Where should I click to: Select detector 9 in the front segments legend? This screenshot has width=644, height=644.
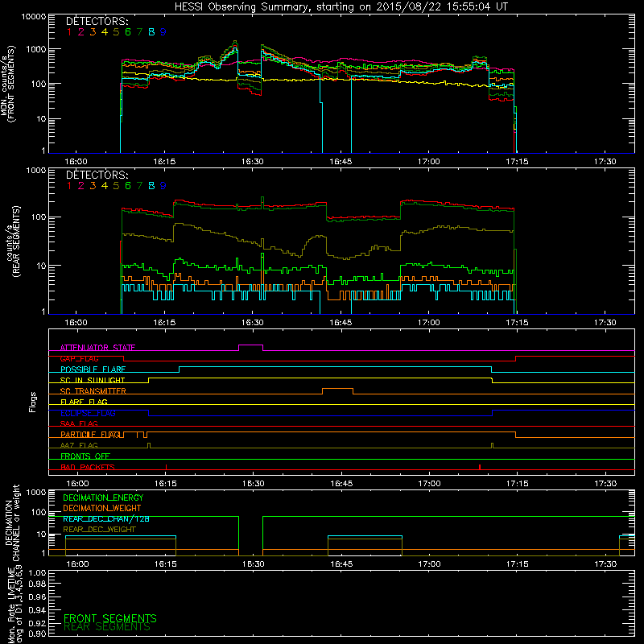pos(163,32)
